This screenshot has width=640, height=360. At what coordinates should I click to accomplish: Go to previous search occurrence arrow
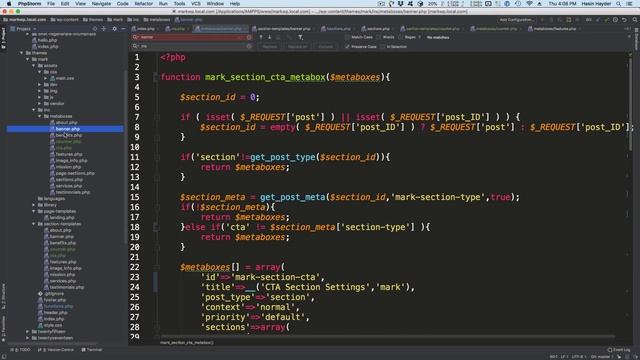(x=261, y=37)
